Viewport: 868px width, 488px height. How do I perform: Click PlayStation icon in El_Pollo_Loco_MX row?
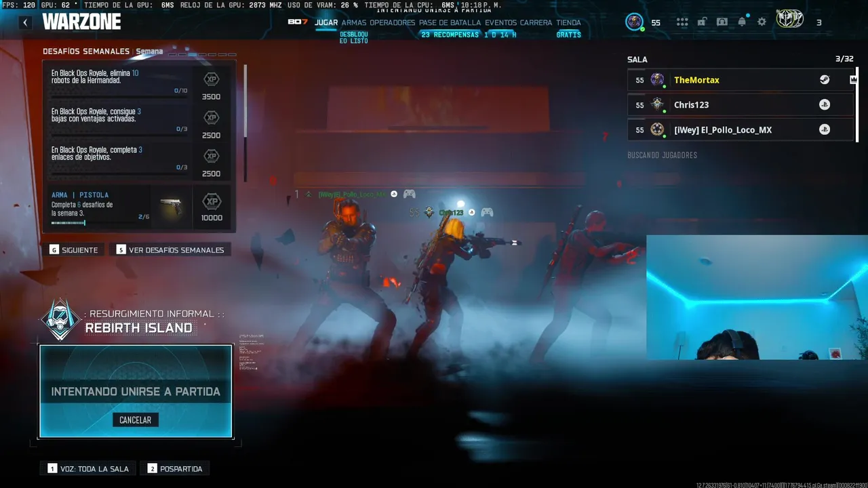(825, 129)
